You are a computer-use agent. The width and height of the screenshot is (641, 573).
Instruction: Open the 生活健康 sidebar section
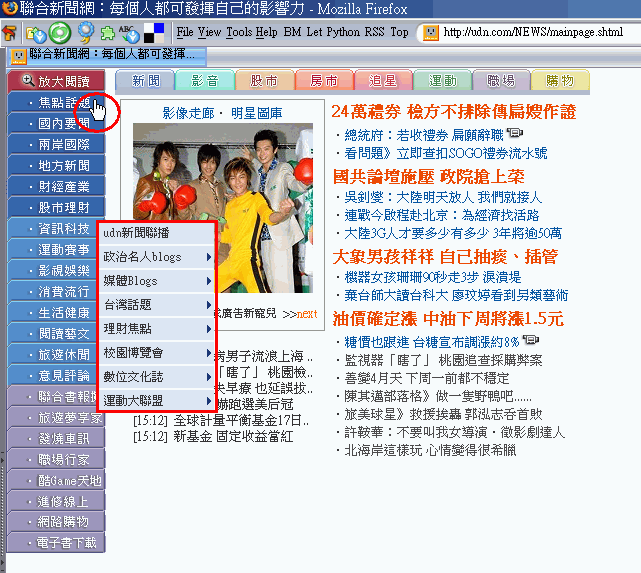53,313
